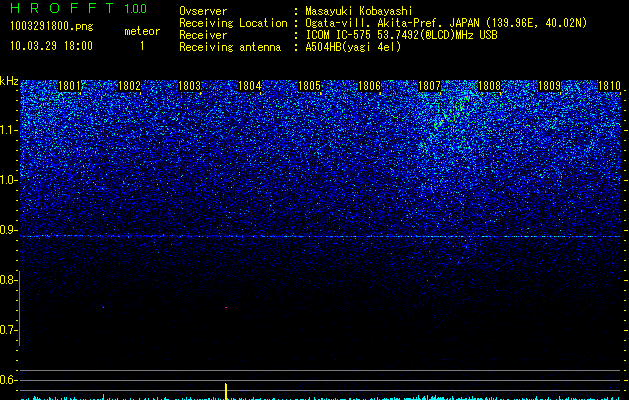Click the yellow meteor detection spike

tap(226, 391)
